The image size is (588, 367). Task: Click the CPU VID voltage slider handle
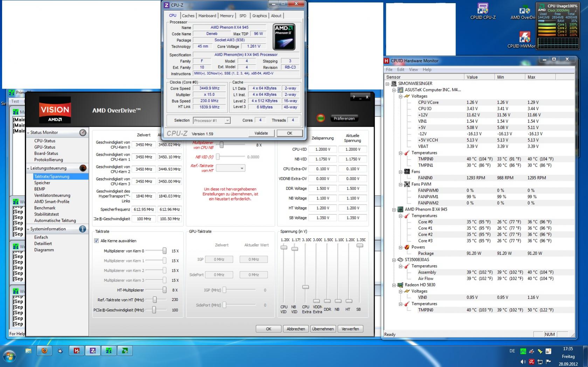click(x=284, y=248)
